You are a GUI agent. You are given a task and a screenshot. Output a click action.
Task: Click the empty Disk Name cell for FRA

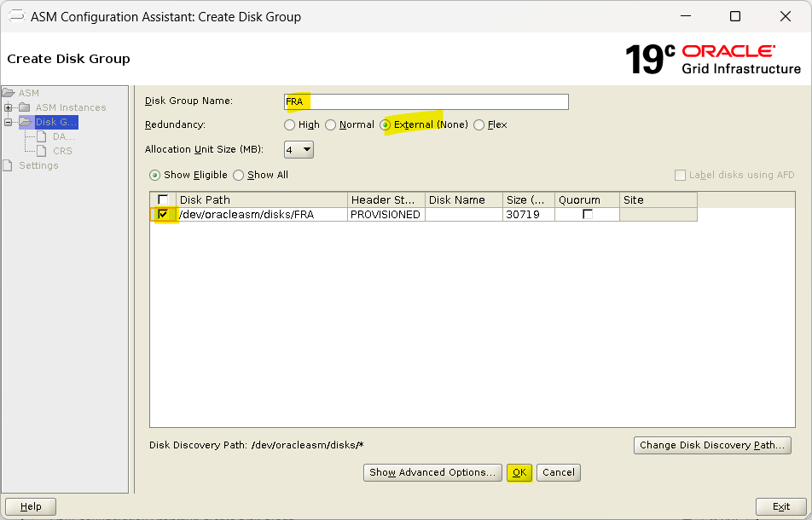click(x=464, y=214)
